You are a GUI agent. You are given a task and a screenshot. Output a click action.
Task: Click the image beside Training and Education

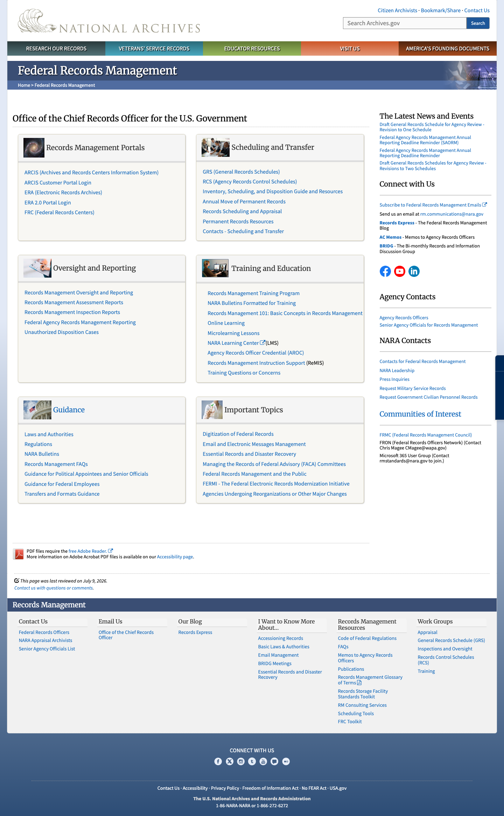point(215,268)
